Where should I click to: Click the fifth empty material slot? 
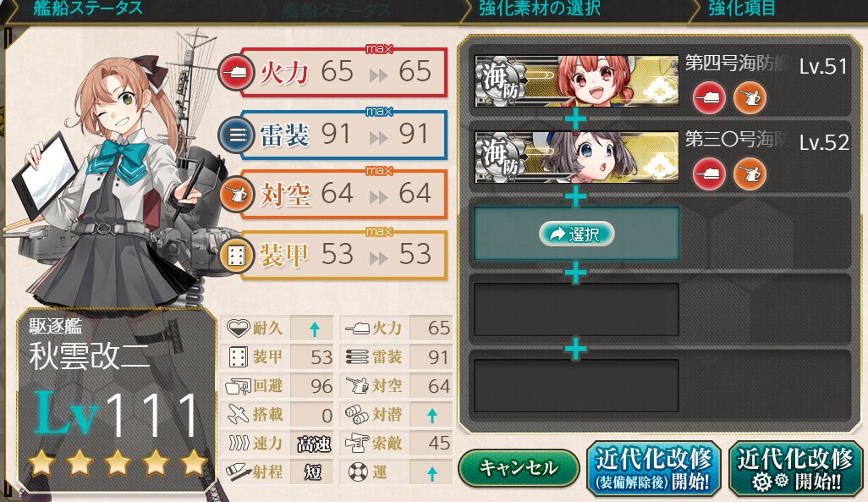576,386
